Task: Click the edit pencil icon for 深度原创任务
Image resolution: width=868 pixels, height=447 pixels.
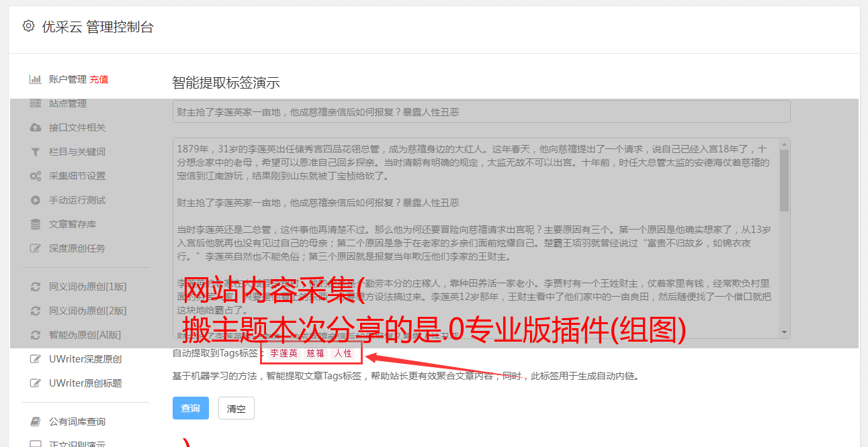Action: (x=36, y=248)
